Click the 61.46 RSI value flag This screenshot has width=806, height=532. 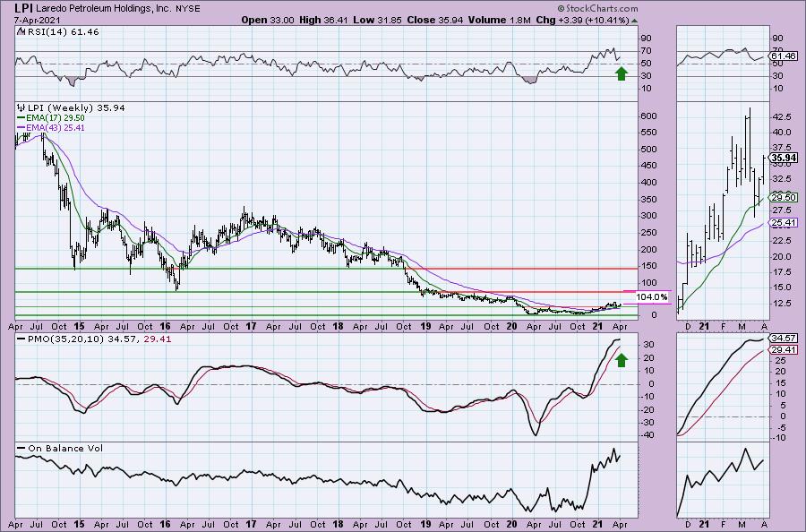(784, 56)
